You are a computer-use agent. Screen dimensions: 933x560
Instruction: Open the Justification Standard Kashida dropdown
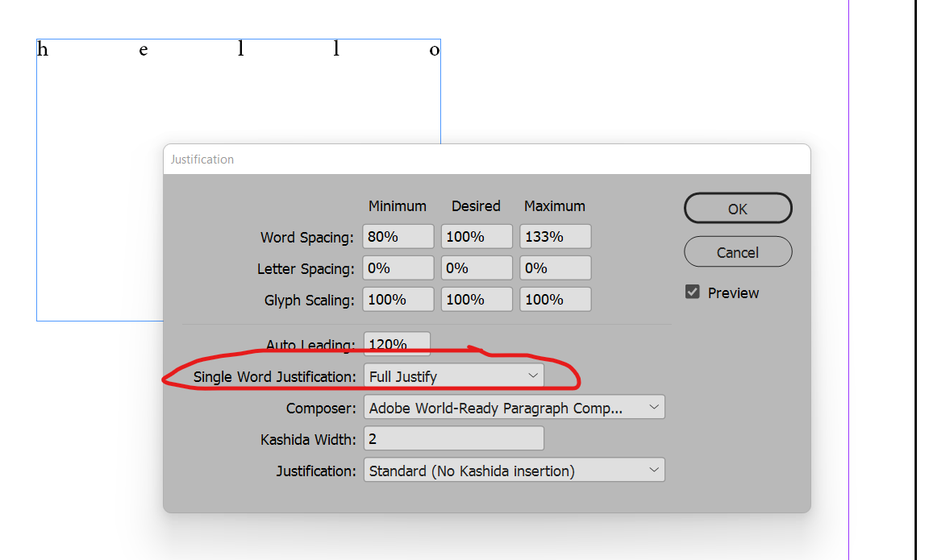(514, 471)
